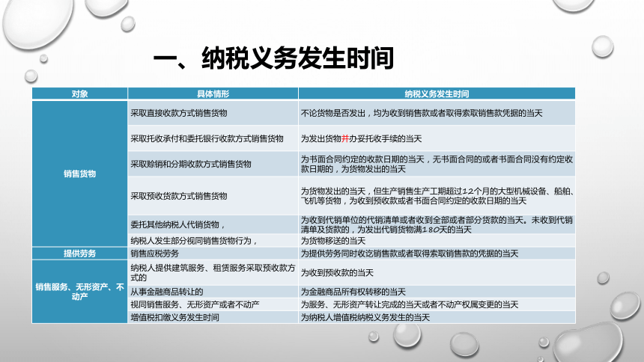Click the 增值税扣缴义务发生时间 cell
Image resolution: width=644 pixels, height=362 pixels.
(x=213, y=317)
